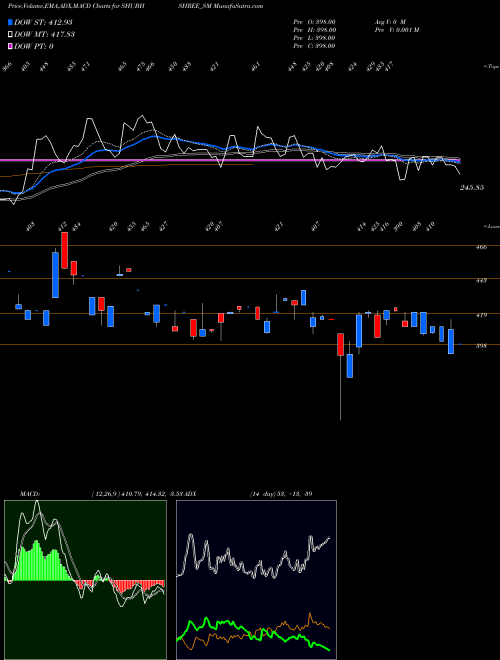Select the 'DOW MT: 417.83' legend text
500x660 pixels.
point(45,34)
